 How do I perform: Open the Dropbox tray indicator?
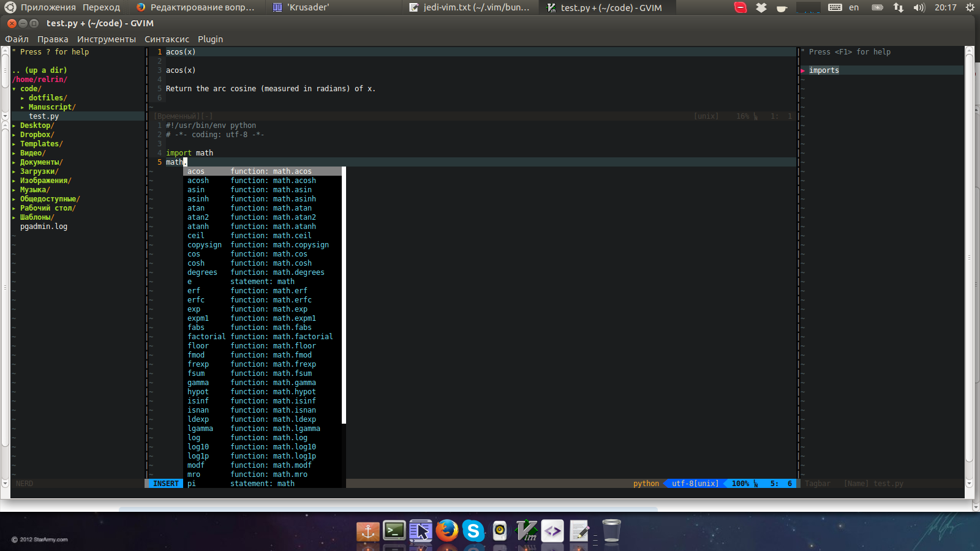[761, 7]
